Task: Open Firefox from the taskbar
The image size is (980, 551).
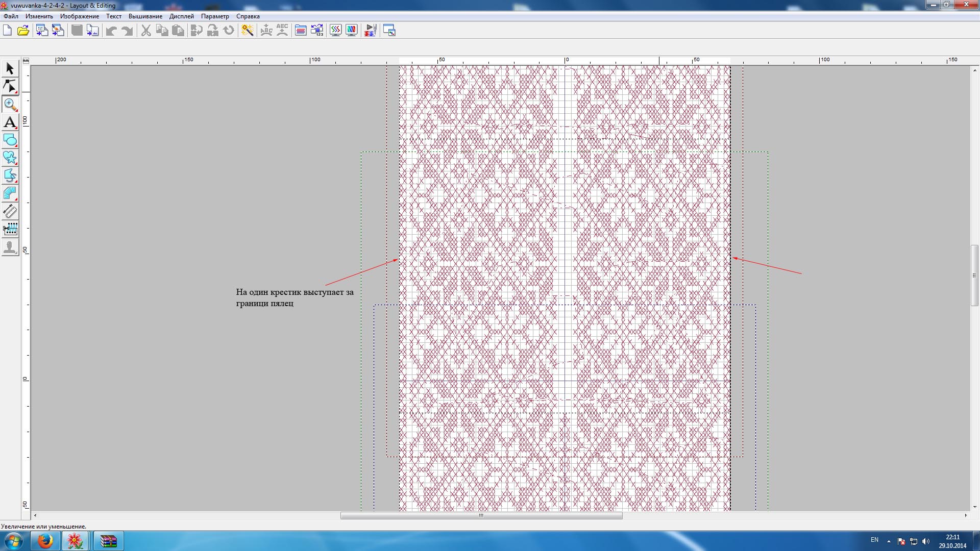Action: 45,541
